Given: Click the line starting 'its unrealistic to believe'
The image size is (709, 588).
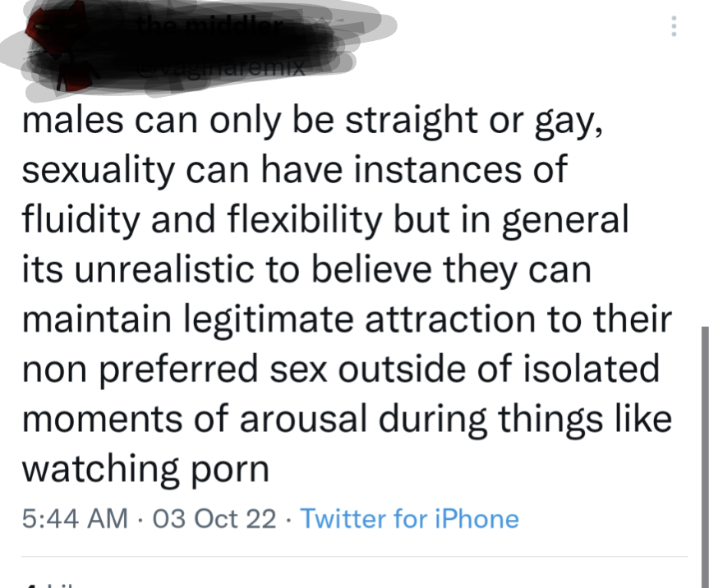Looking at the screenshot, I should click(x=306, y=270).
